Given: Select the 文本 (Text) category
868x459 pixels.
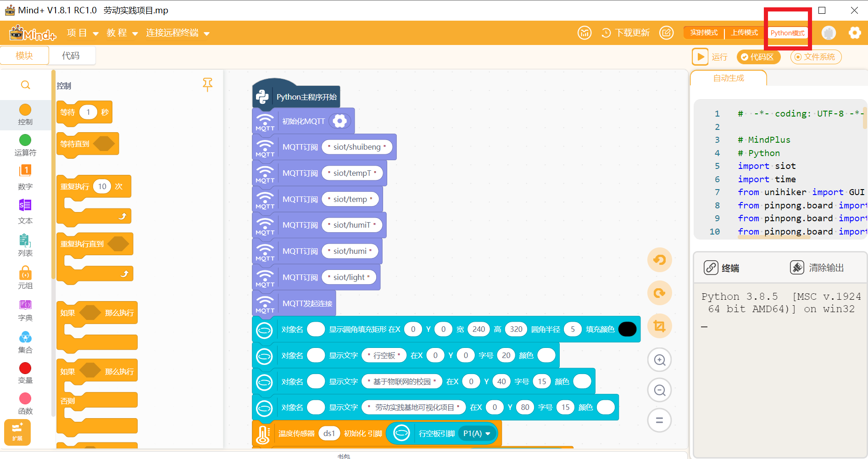Looking at the screenshot, I should pyautogui.click(x=25, y=212).
